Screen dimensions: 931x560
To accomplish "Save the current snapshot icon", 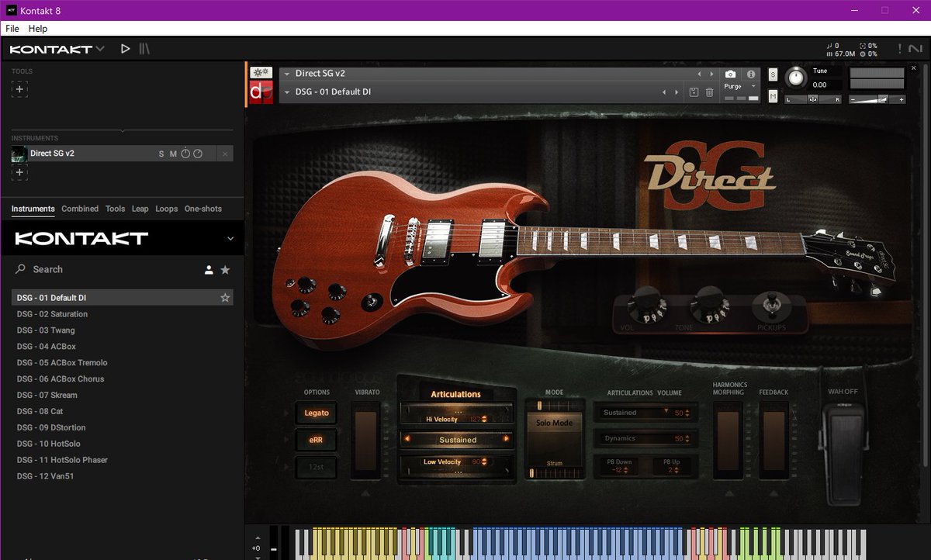I will click(x=694, y=92).
